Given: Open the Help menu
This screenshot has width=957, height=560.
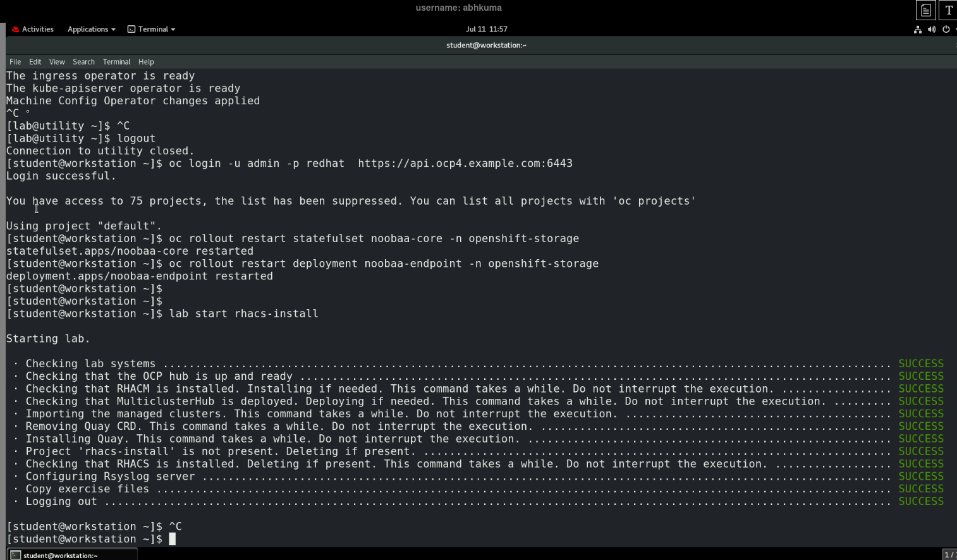Looking at the screenshot, I should point(146,62).
